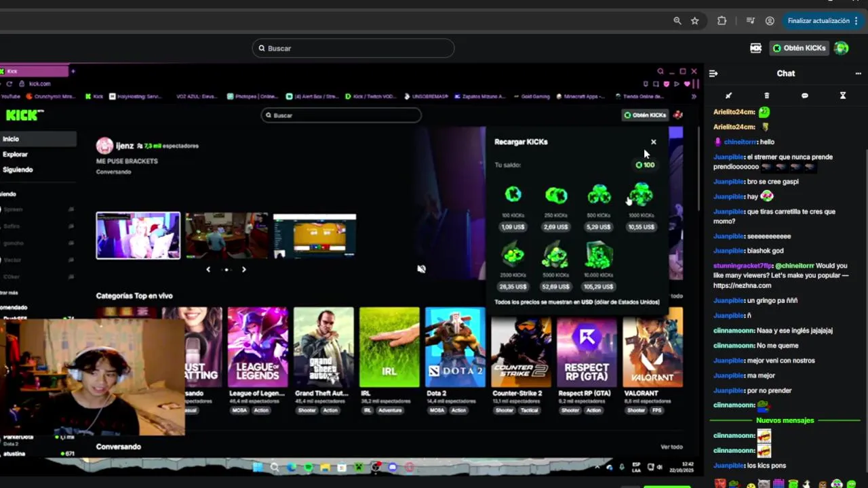Image resolution: width=868 pixels, height=488 pixels.
Task: Buy KICKs for 52,69 US$
Action: [x=555, y=287]
